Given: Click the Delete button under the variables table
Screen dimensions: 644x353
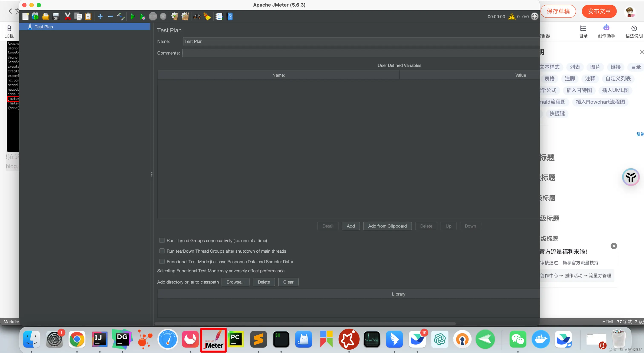Looking at the screenshot, I should (x=426, y=226).
